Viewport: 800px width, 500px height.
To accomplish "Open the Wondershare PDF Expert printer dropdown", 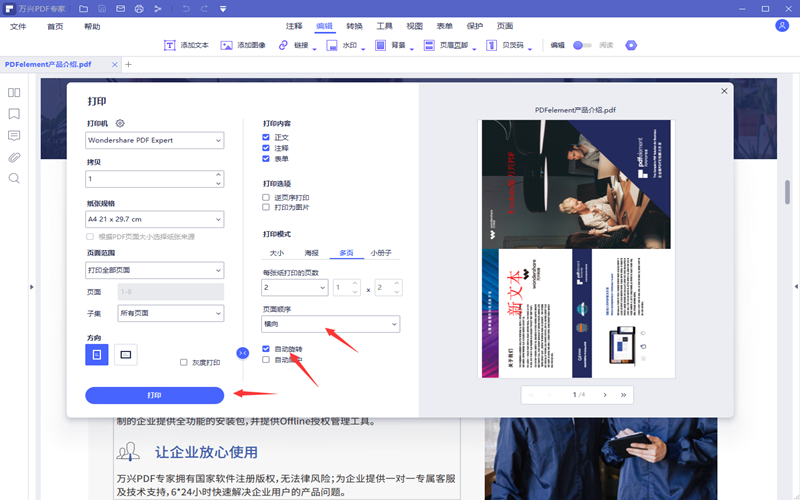I will [x=154, y=141].
